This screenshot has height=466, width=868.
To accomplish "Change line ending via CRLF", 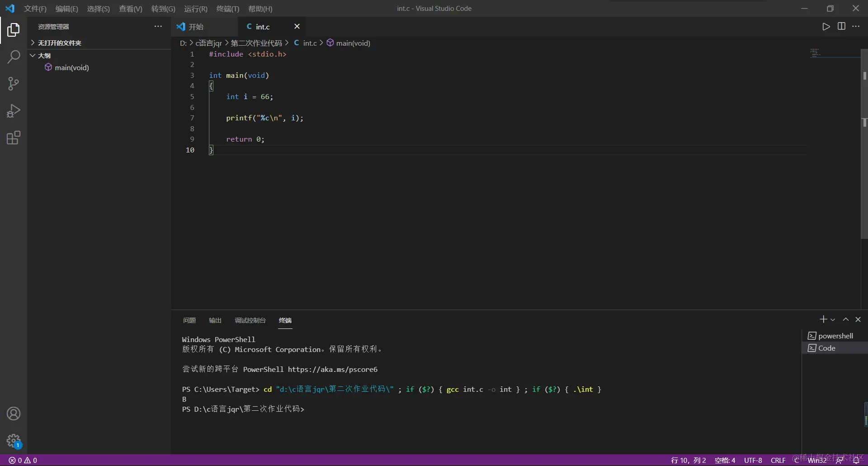I will pyautogui.click(x=778, y=460).
